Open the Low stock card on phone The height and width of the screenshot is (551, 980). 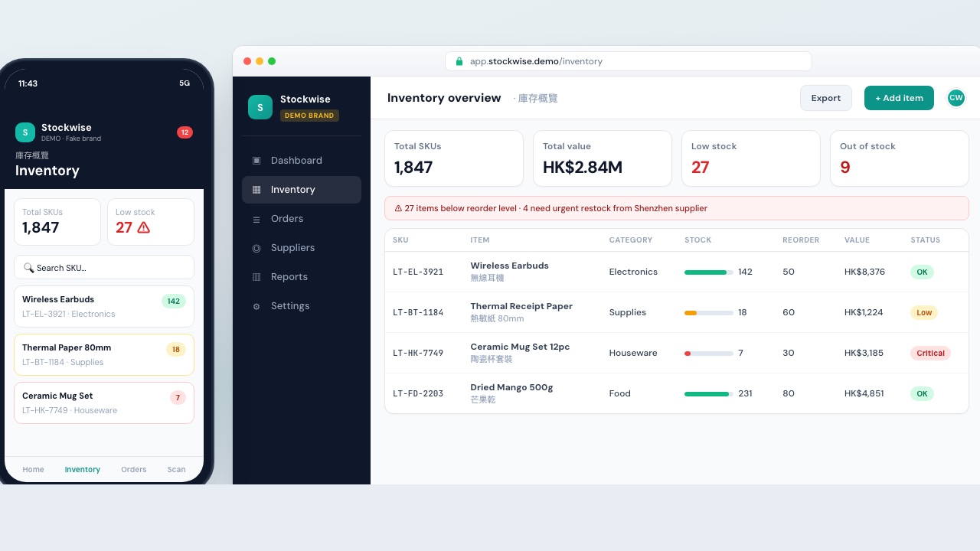151,222
